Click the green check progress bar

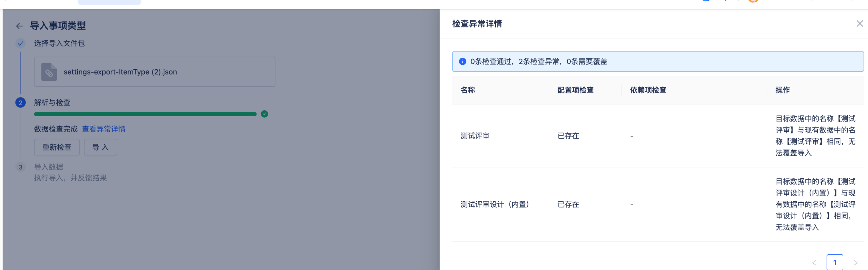(145, 114)
